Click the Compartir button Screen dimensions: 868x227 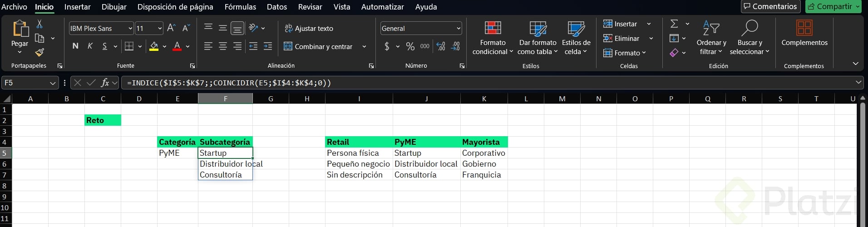pyautogui.click(x=833, y=6)
